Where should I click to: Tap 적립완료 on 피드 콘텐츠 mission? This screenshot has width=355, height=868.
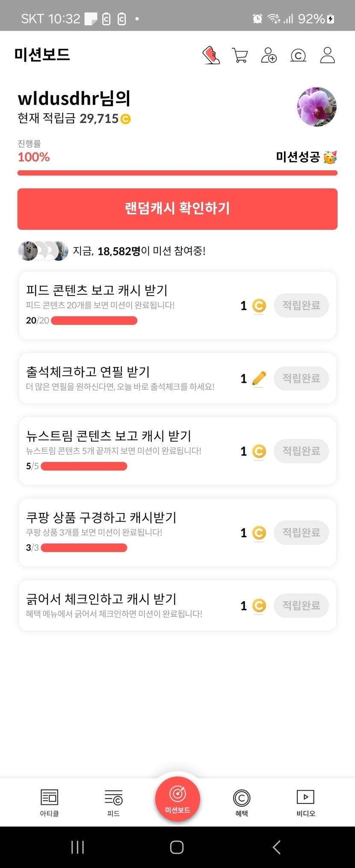(x=301, y=305)
